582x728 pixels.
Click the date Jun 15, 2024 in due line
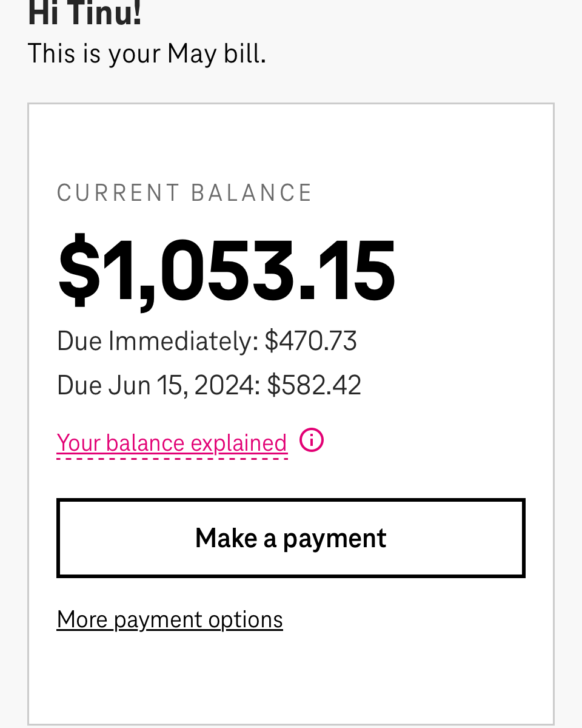[x=182, y=385]
